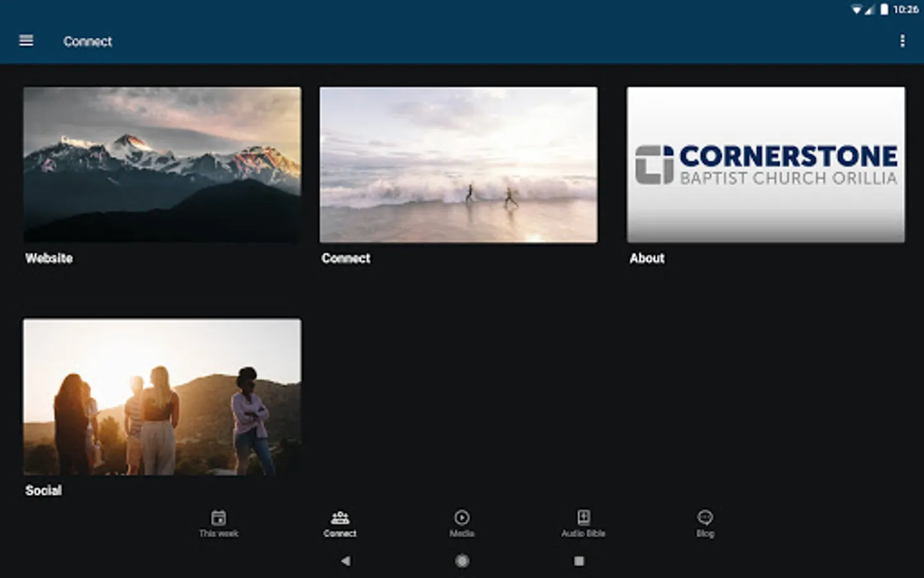Switch to the Audio Bible tab label
The height and width of the screenshot is (578, 924).
point(583,534)
